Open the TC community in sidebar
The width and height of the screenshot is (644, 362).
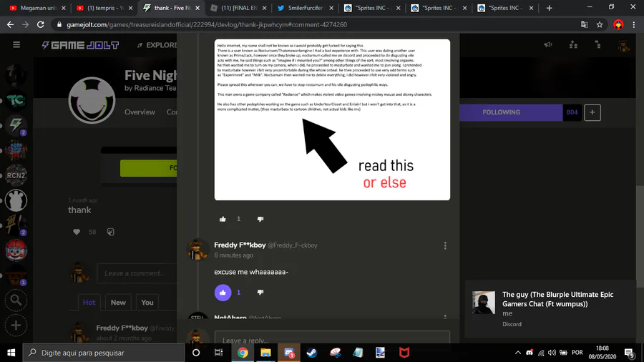coord(16,101)
